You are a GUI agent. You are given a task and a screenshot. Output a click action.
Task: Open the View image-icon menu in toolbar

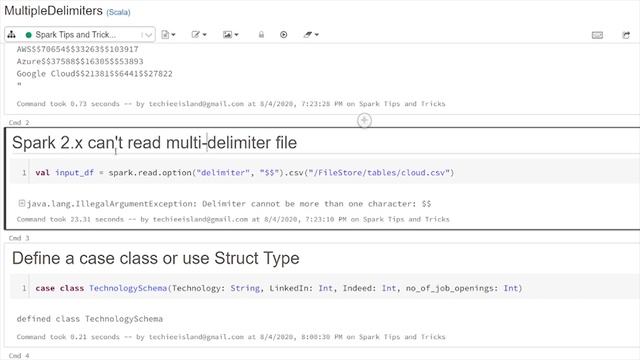tap(231, 35)
